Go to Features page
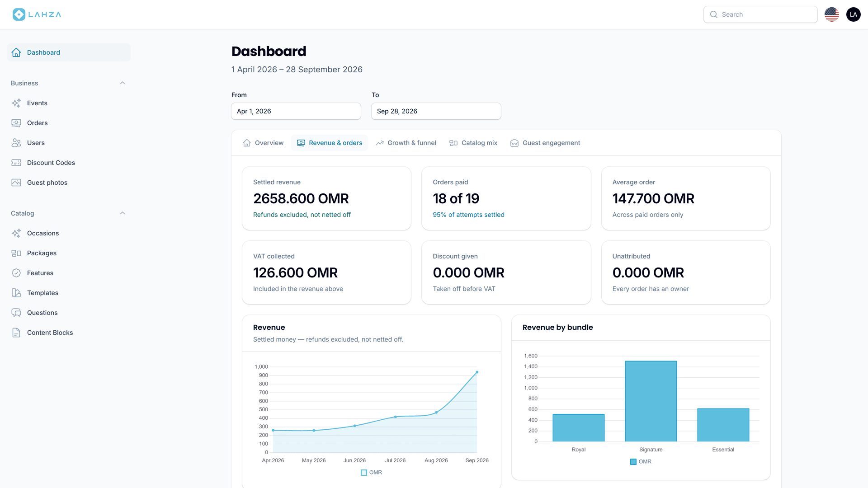Viewport: 868px width, 488px height. (x=69, y=273)
